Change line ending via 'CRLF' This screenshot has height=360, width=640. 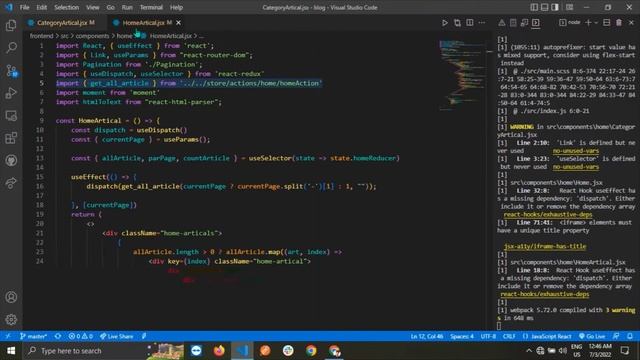coord(509,336)
